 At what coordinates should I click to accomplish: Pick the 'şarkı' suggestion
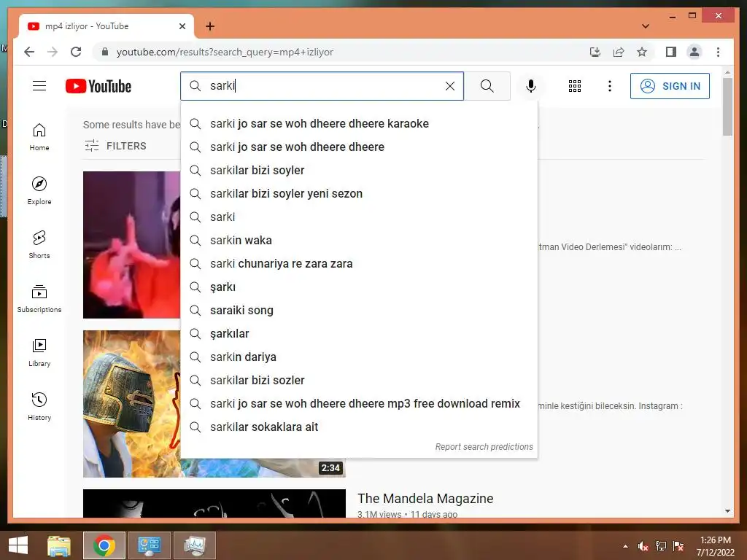click(x=359, y=287)
